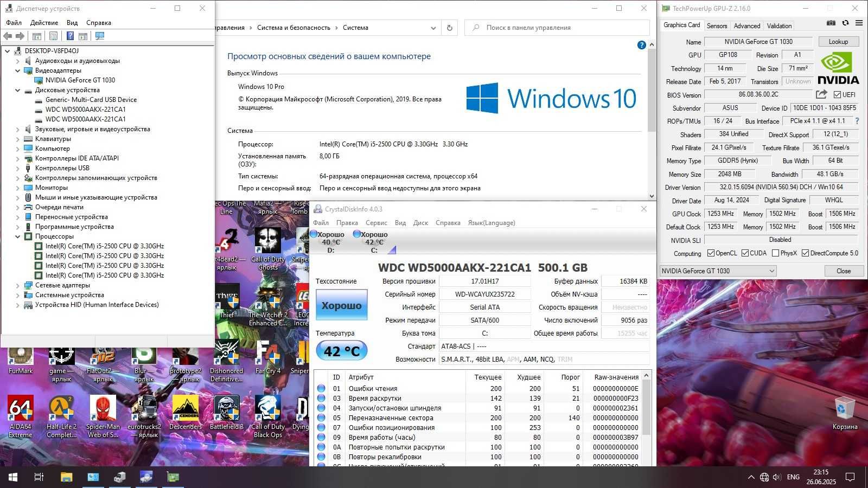
Task: Click the Хорошо health status button
Action: [341, 305]
